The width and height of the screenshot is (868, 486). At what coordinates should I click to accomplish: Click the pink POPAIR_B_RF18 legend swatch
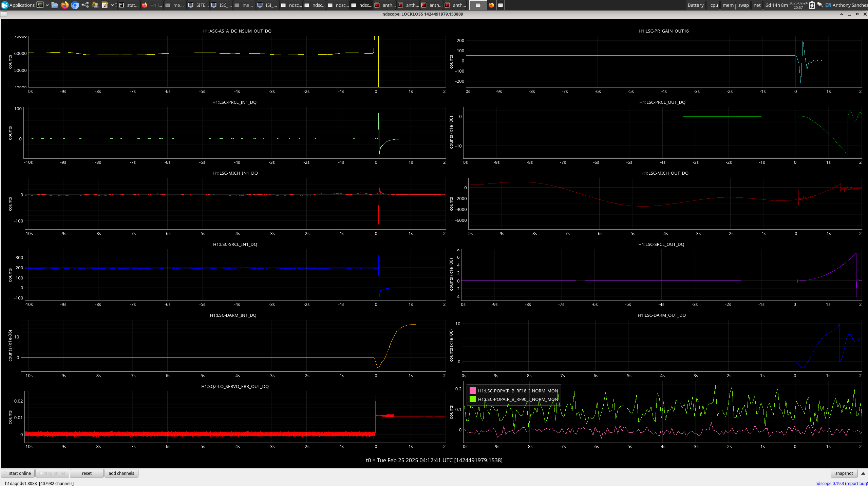[x=473, y=391]
